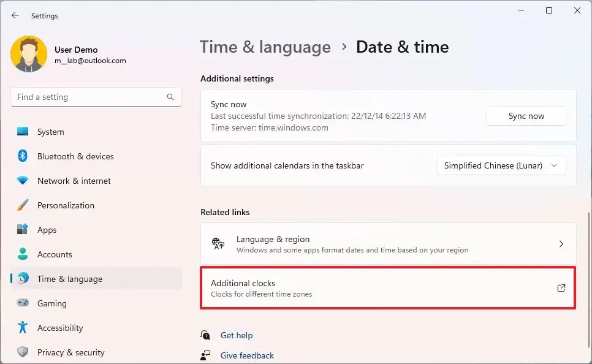Click the Last successful time synchronization text

(x=318, y=116)
